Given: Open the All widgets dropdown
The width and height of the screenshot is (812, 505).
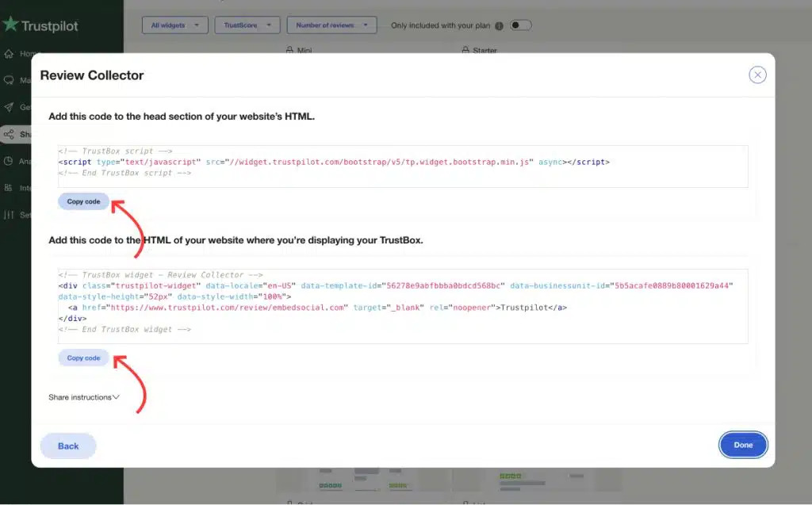Looking at the screenshot, I should (175, 25).
